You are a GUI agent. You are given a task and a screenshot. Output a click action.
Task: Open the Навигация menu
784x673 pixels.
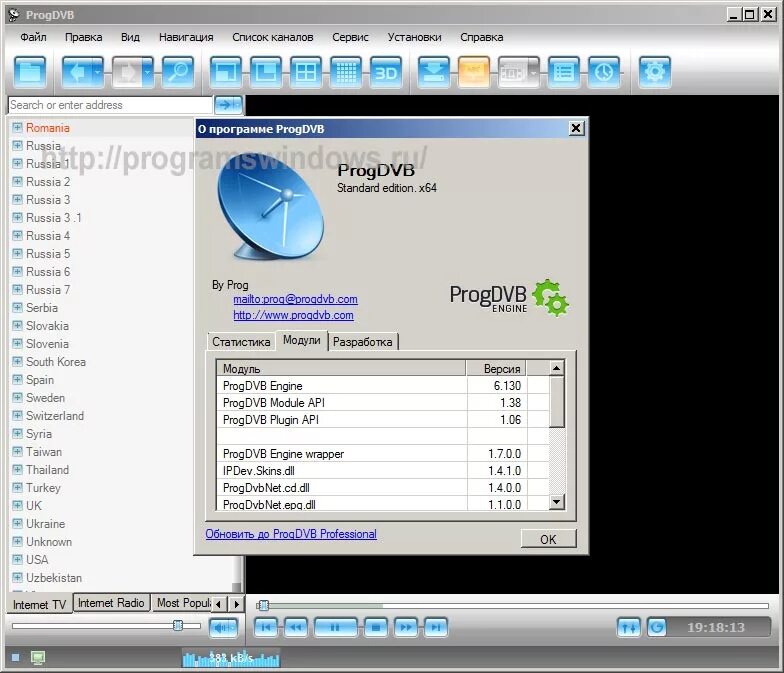186,38
